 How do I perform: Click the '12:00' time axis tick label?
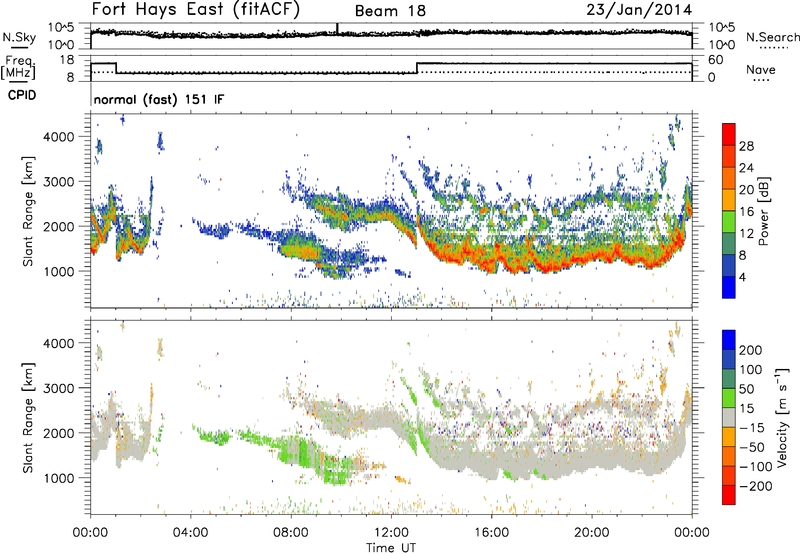tap(391, 533)
